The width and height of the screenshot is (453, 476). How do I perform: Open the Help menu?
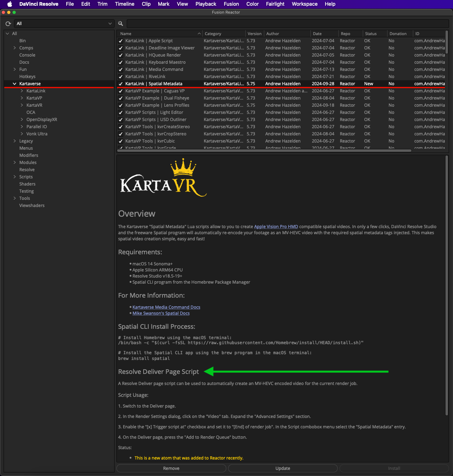(330, 4)
